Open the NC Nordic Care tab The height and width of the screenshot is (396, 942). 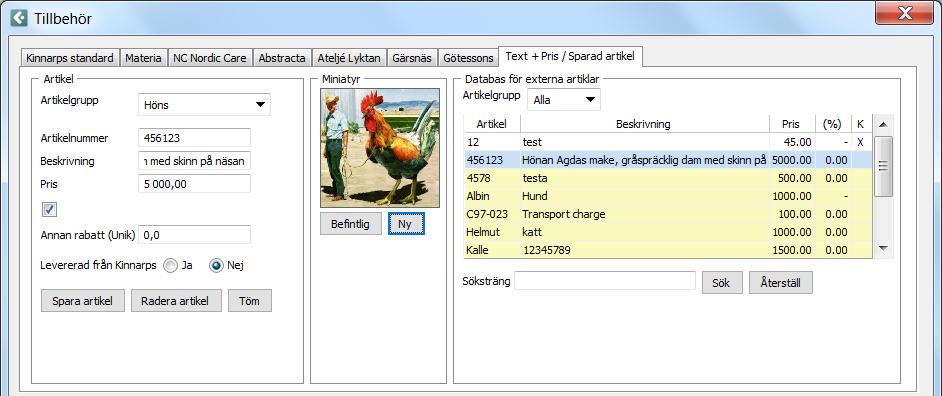pos(210,58)
